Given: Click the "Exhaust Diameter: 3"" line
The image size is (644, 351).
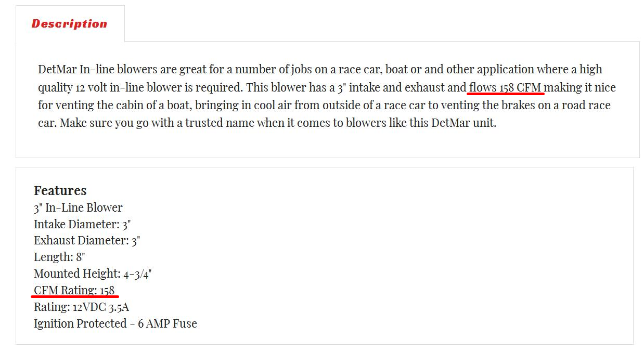Looking at the screenshot, I should 87,241.
